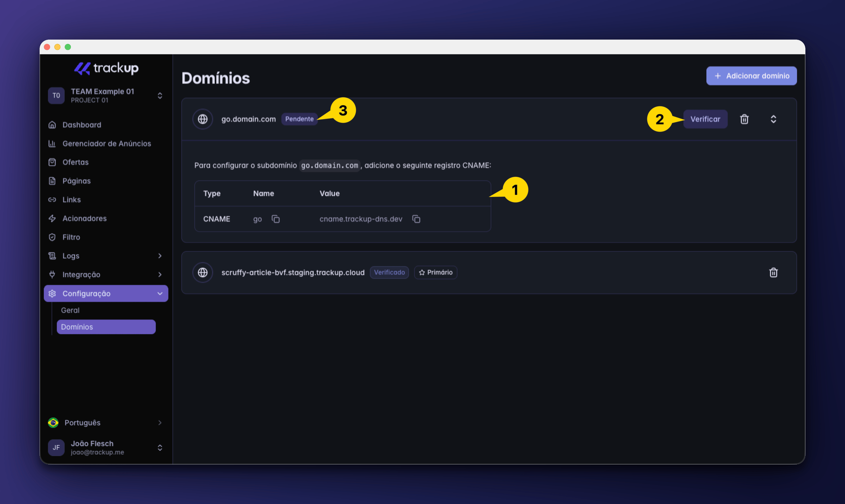This screenshot has height=504, width=845.
Task: Click the TO team avatar
Action: coord(56,96)
